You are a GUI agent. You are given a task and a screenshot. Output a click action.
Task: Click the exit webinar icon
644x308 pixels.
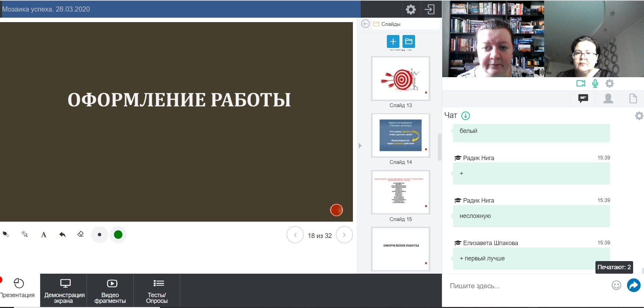[x=430, y=9]
